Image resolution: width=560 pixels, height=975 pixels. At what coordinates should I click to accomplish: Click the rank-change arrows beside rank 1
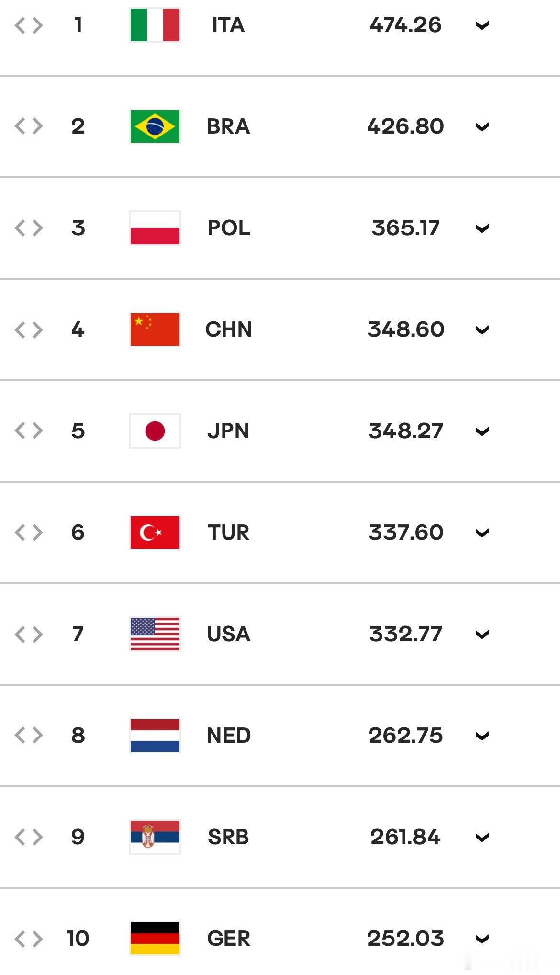point(29,25)
